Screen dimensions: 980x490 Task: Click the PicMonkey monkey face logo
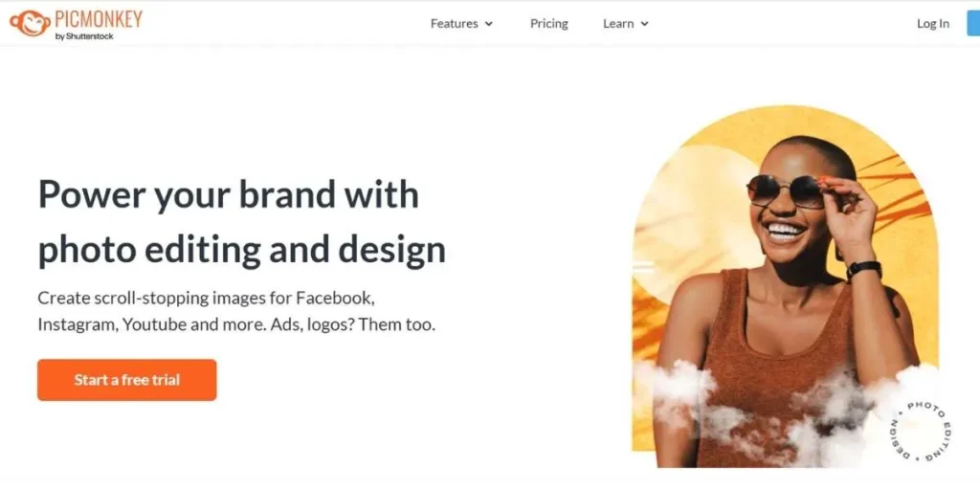pos(30,23)
